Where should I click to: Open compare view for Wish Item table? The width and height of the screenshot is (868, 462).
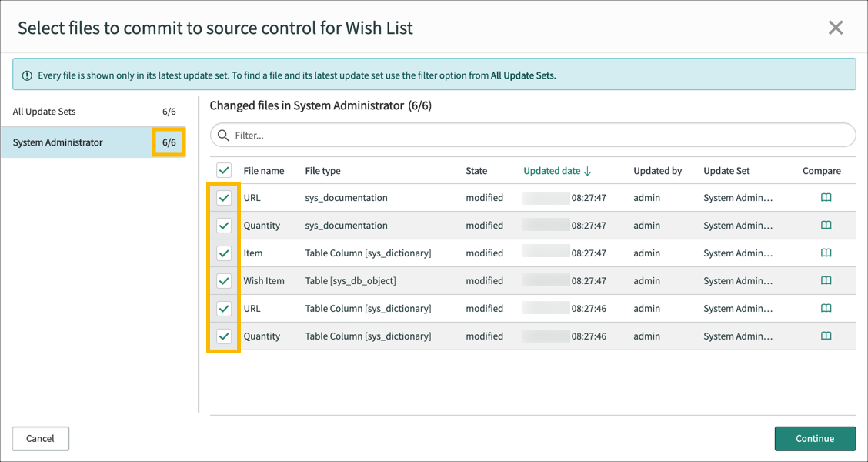(x=826, y=281)
